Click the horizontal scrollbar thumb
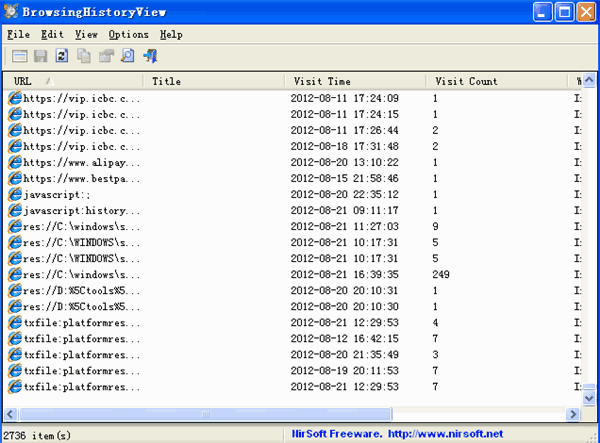The width and height of the screenshot is (600, 443). (205, 414)
